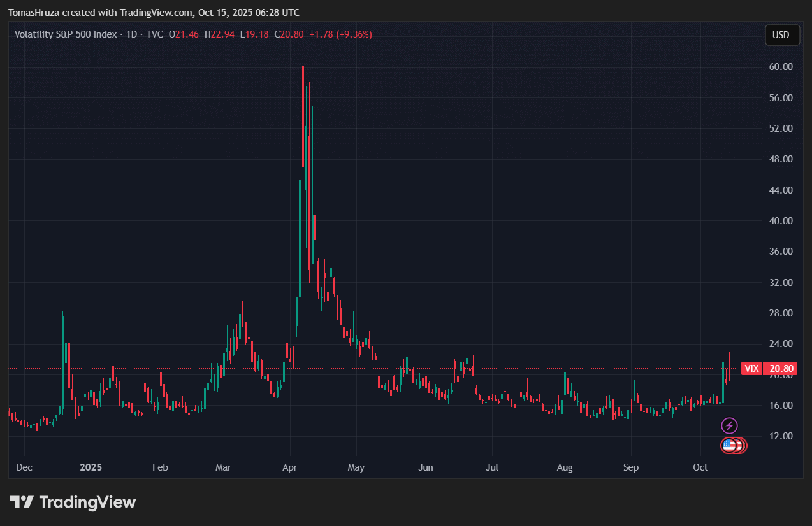Click the purple lightning bolt event icon
Screen dimensions: 812x526
pos(729,425)
